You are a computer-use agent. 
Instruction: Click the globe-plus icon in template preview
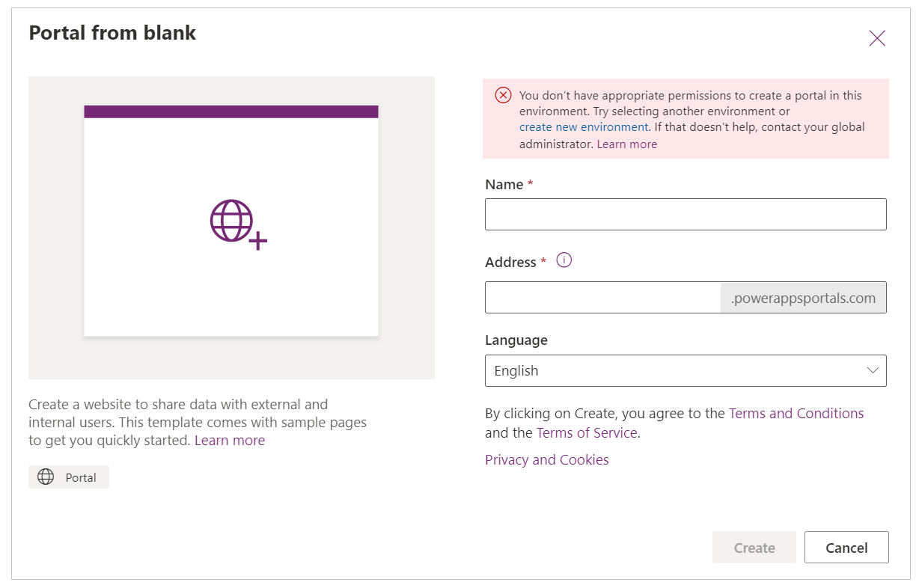[238, 224]
